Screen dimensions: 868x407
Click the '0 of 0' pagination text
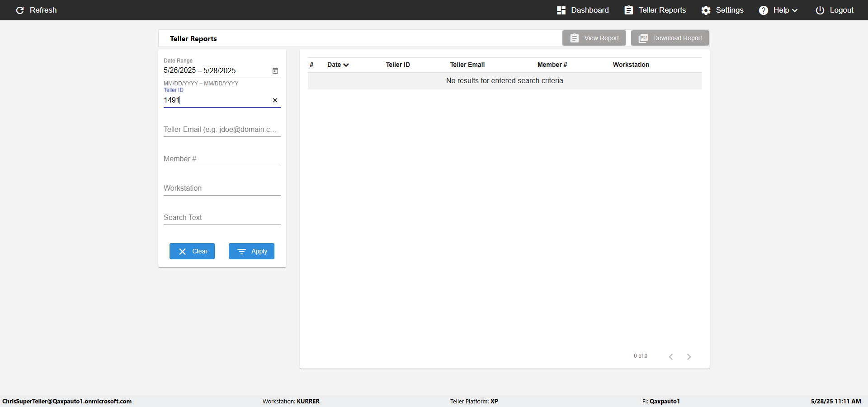pyautogui.click(x=641, y=356)
